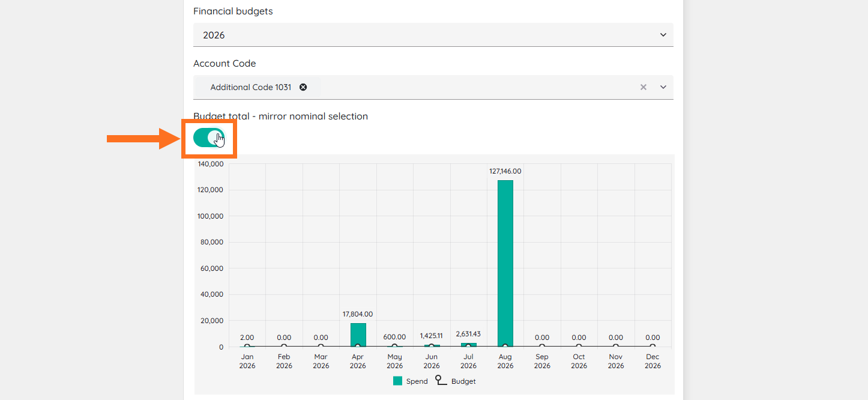Remove the Additional Code 1031 tag

point(303,87)
